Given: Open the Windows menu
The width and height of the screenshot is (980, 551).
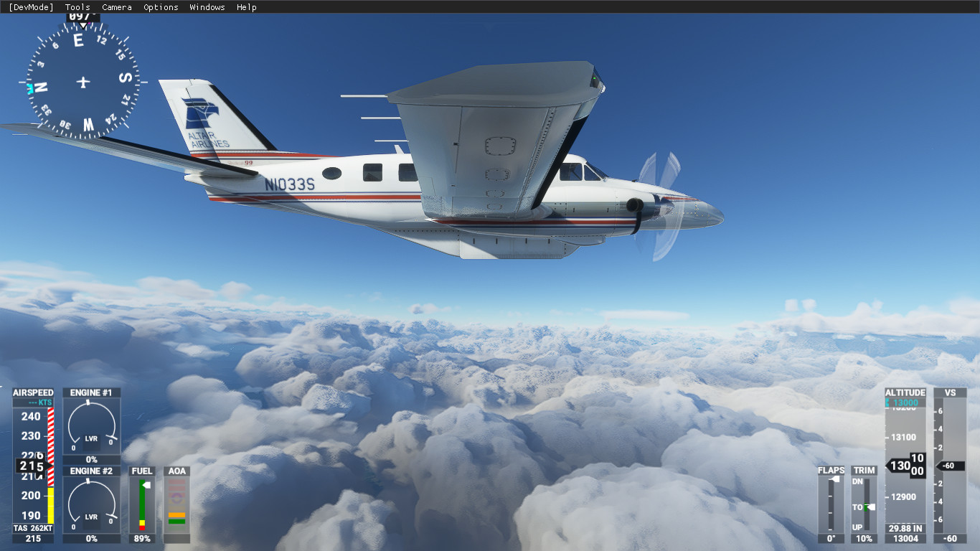Looking at the screenshot, I should [x=207, y=7].
